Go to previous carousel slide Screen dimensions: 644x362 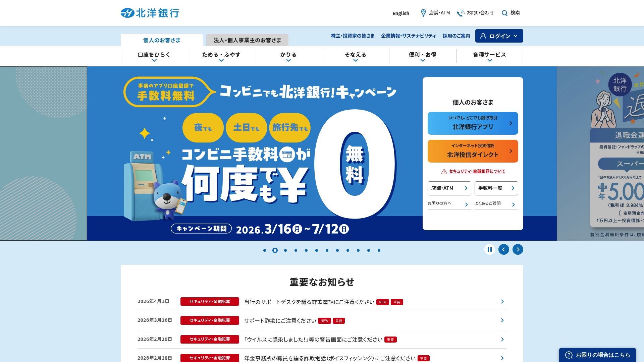click(504, 249)
